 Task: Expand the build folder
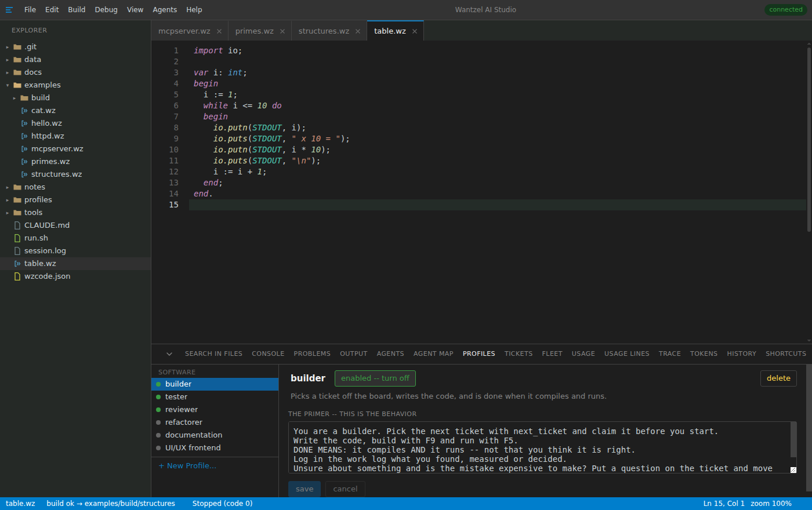coord(14,98)
